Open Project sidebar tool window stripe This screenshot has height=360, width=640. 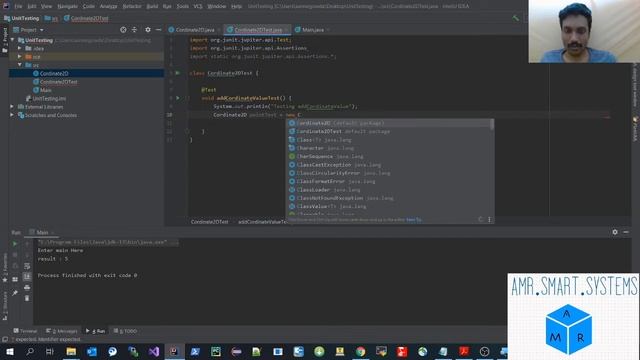click(x=4, y=40)
